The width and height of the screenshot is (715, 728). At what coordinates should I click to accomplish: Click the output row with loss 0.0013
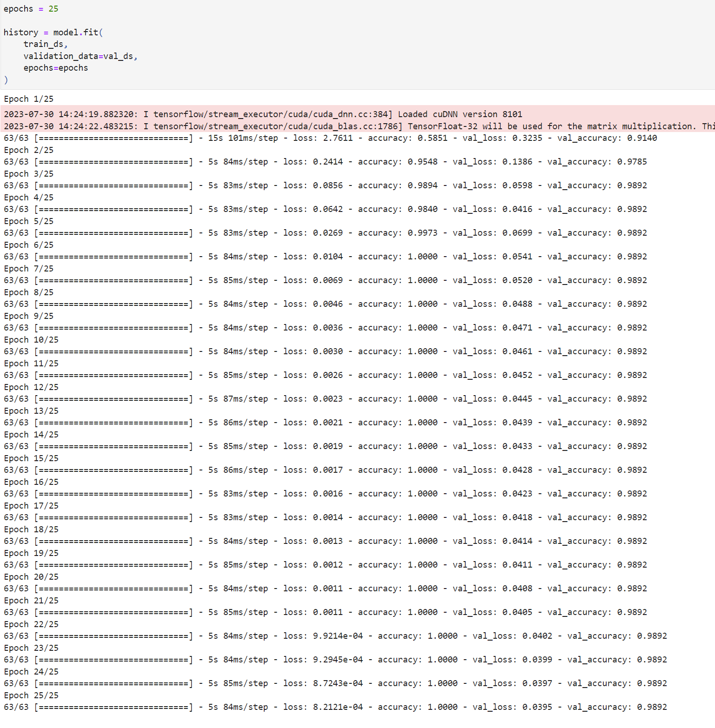[x=325, y=541]
